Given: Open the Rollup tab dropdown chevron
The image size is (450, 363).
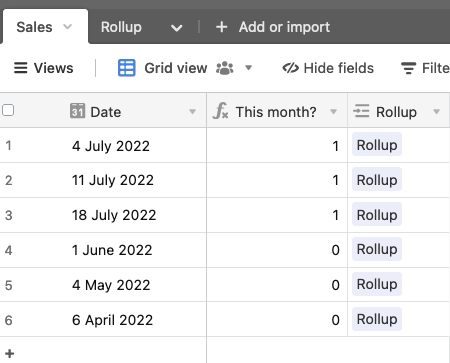Looking at the screenshot, I should [176, 28].
